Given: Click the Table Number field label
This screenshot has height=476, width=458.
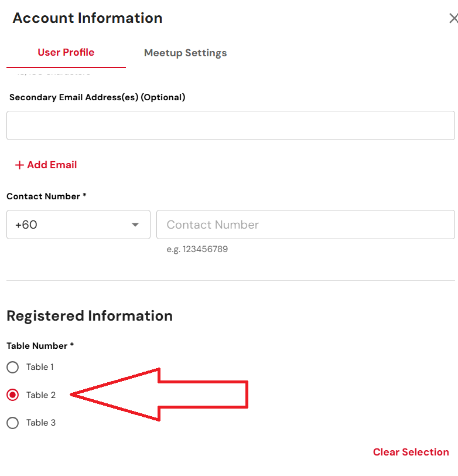Looking at the screenshot, I should tap(40, 346).
